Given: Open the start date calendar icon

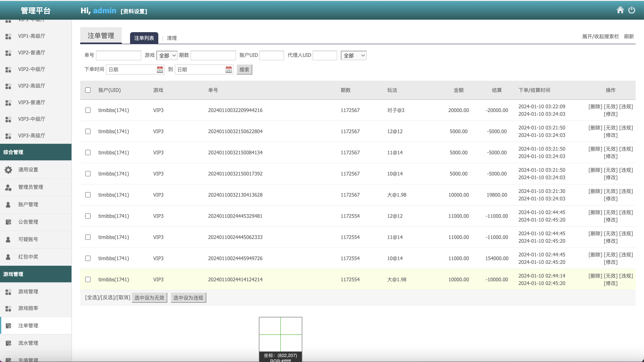Looking at the screenshot, I should [160, 69].
